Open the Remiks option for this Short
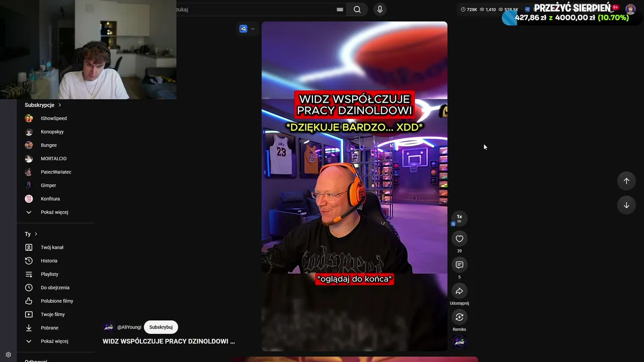Image resolution: width=644 pixels, height=362 pixels. 459,317
